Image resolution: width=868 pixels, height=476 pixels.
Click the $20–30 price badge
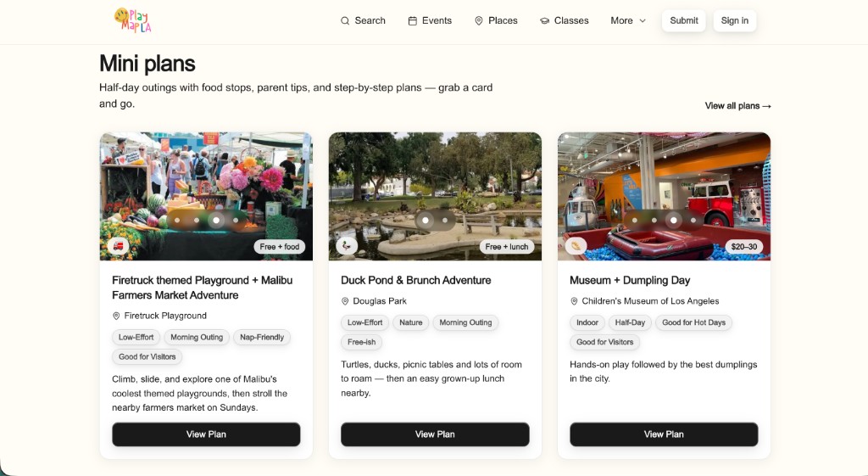[x=744, y=247]
